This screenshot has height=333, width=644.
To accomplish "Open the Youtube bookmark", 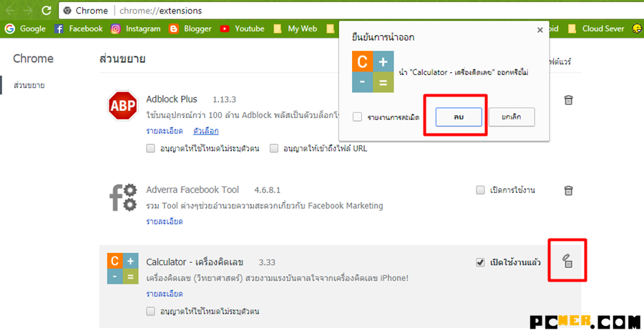I will coord(242,29).
